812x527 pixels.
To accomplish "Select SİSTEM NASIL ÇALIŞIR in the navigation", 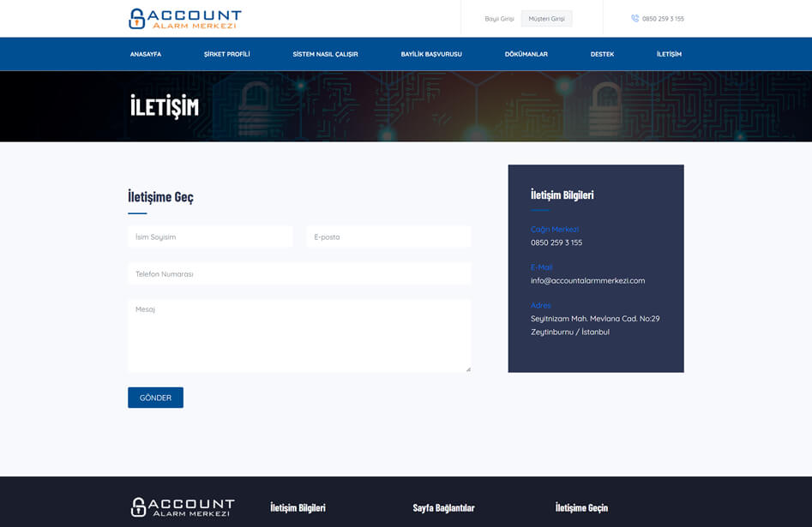I will (325, 54).
